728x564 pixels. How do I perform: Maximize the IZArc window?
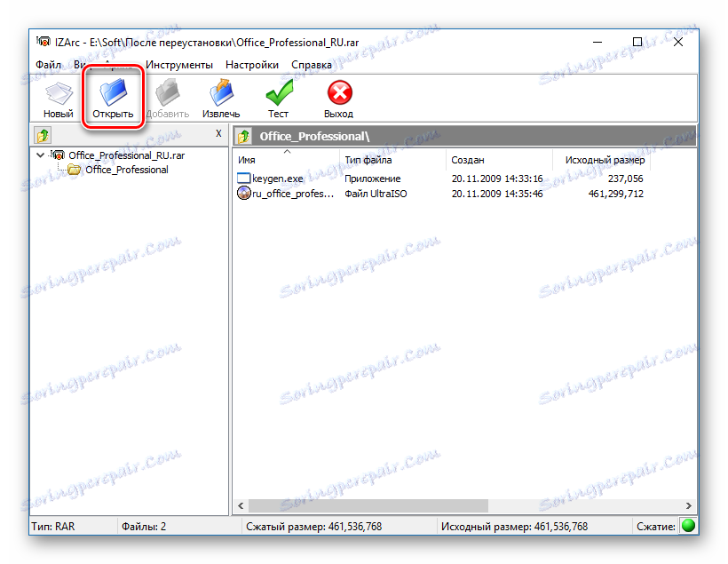coord(637,42)
